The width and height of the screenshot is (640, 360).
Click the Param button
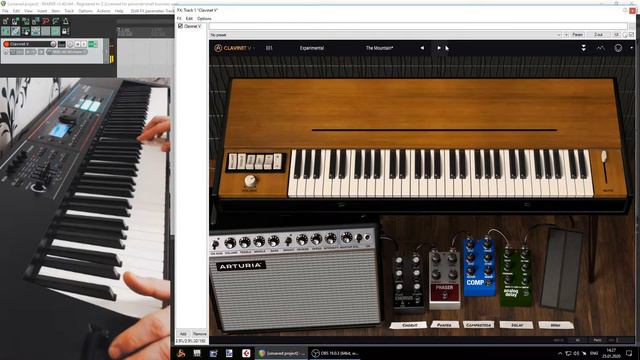point(578,35)
